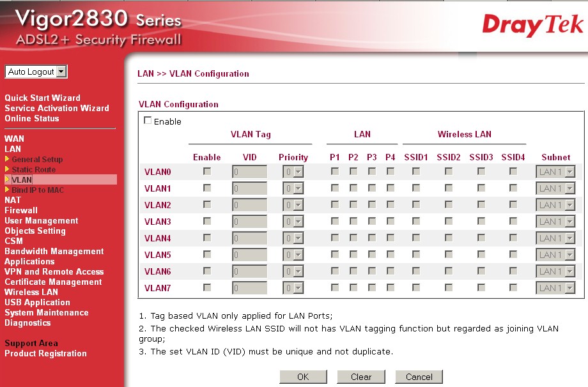Open the NAT menu
Viewport: 588px width, 387px height.
(x=13, y=200)
